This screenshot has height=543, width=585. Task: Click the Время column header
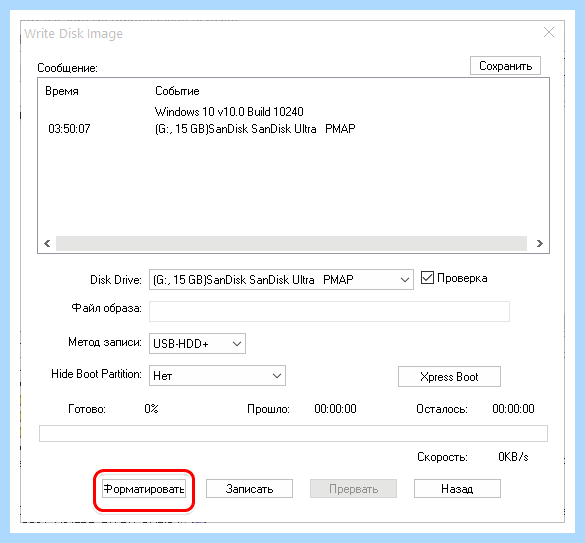62,91
